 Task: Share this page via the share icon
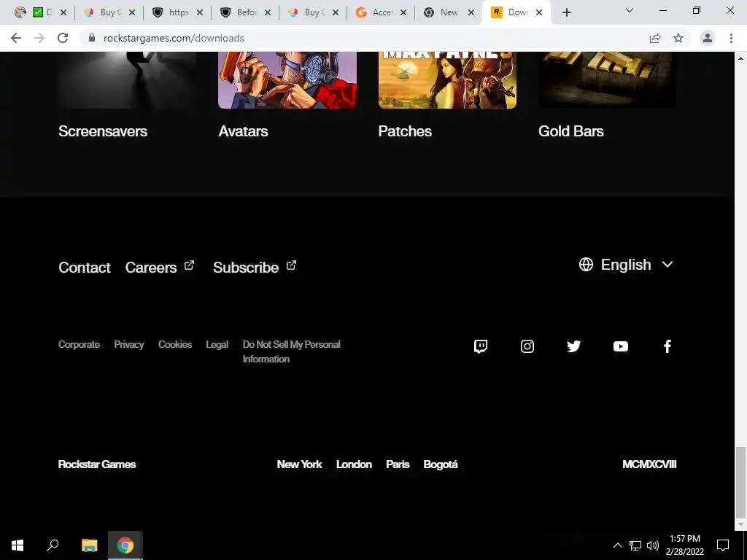point(655,38)
